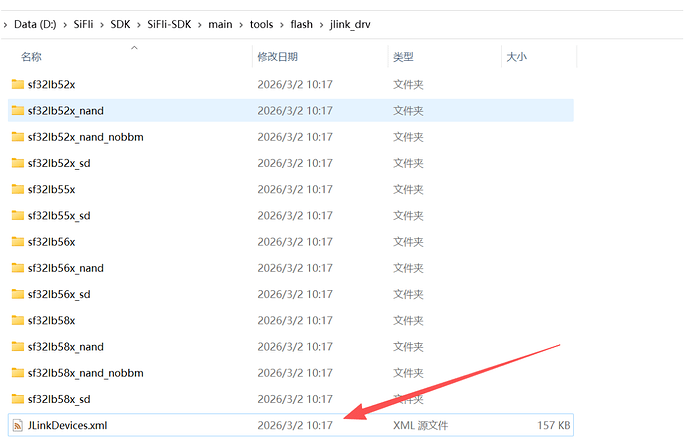Click the 文件夹 type of sf32lb56x_nand
The width and height of the screenshot is (690, 448).
[408, 268]
